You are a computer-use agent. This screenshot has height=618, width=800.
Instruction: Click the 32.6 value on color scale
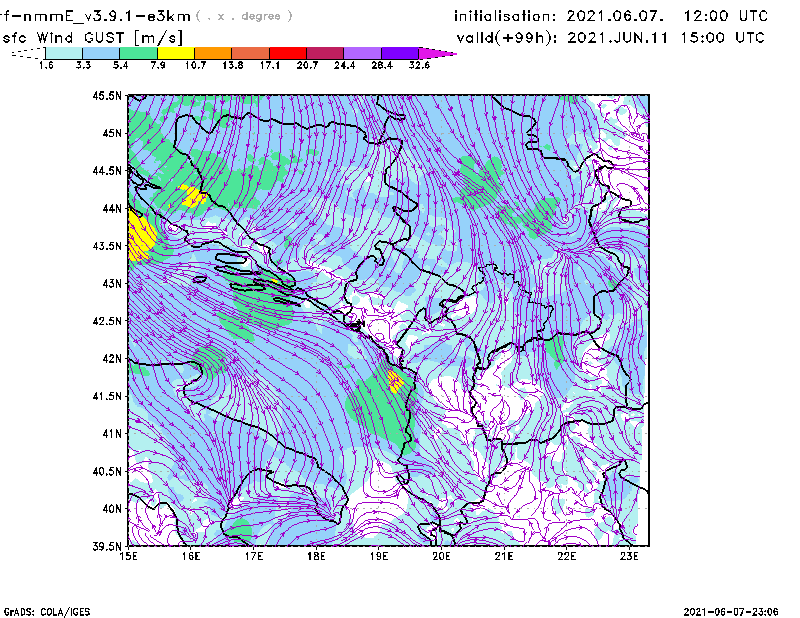click(419, 65)
